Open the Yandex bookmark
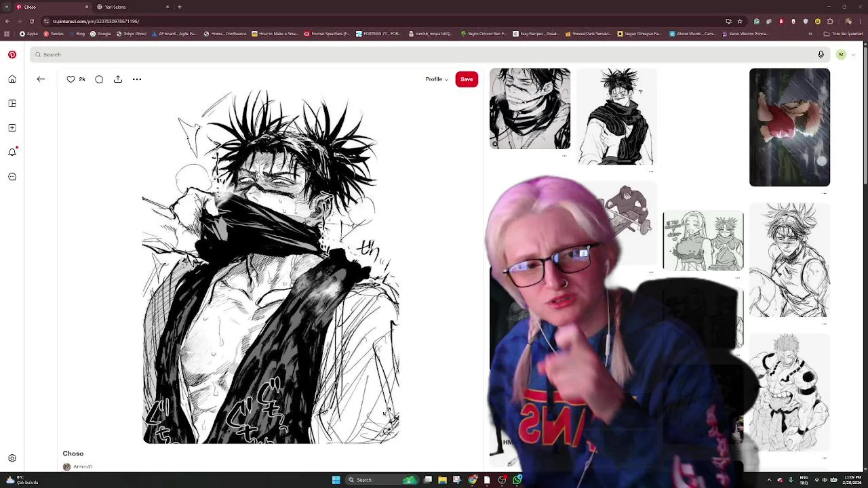Image resolution: width=868 pixels, height=488 pixels. coord(54,34)
